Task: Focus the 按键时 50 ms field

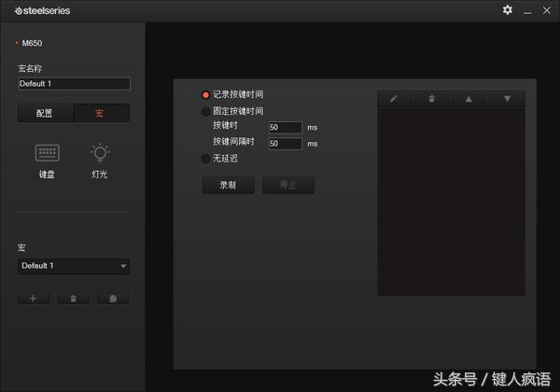Action: tap(285, 128)
